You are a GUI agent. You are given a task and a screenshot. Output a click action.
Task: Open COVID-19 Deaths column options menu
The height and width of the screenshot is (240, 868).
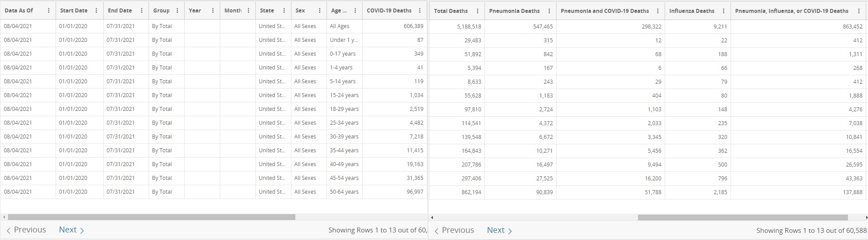click(420, 11)
